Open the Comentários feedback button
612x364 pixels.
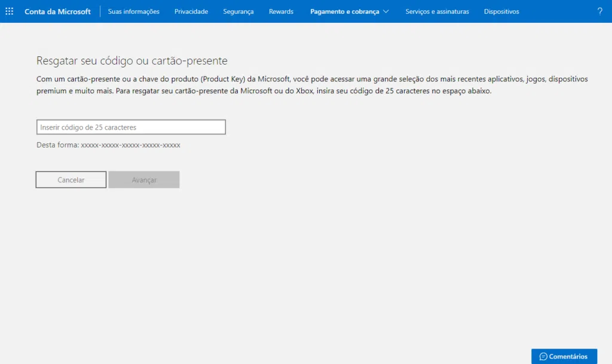coord(564,357)
